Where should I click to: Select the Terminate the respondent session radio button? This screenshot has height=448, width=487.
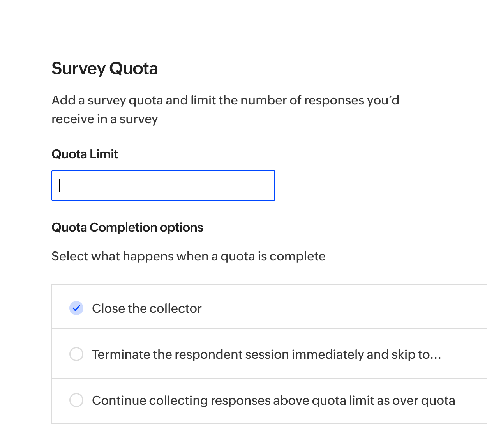point(76,354)
